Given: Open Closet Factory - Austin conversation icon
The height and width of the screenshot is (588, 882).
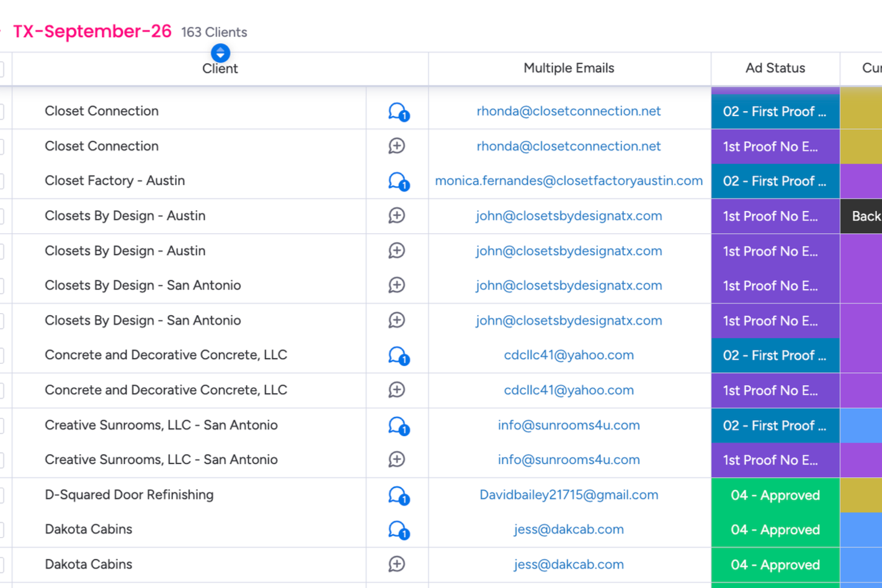Looking at the screenshot, I should tap(398, 181).
